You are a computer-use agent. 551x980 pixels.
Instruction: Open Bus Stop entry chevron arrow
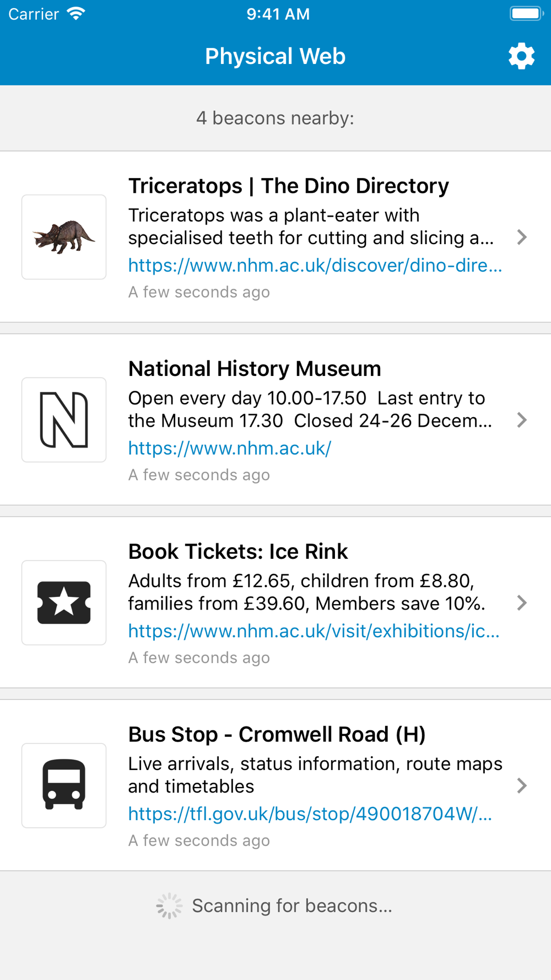click(522, 785)
